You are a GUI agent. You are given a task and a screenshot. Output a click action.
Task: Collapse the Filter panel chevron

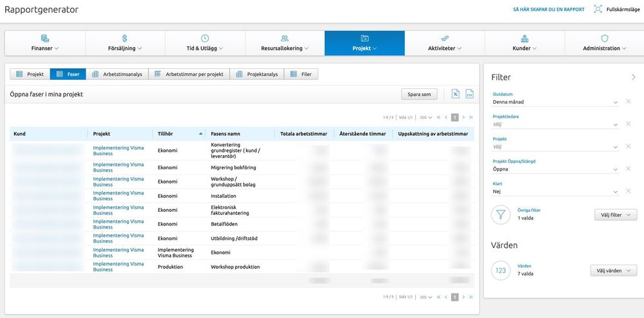click(633, 77)
